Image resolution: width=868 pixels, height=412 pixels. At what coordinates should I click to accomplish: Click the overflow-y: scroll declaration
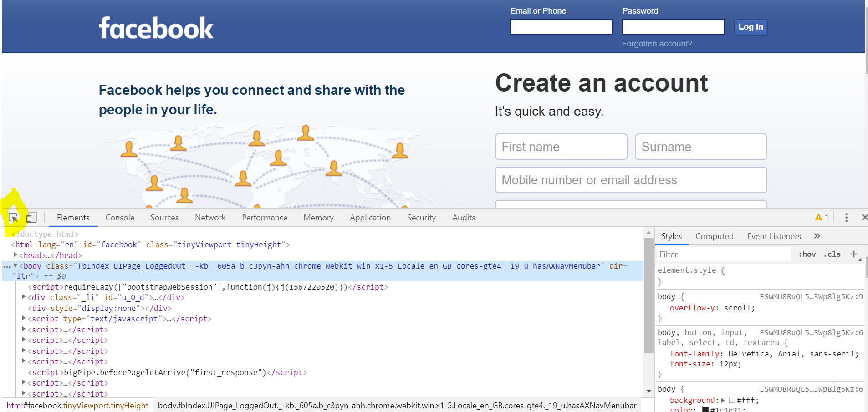712,308
